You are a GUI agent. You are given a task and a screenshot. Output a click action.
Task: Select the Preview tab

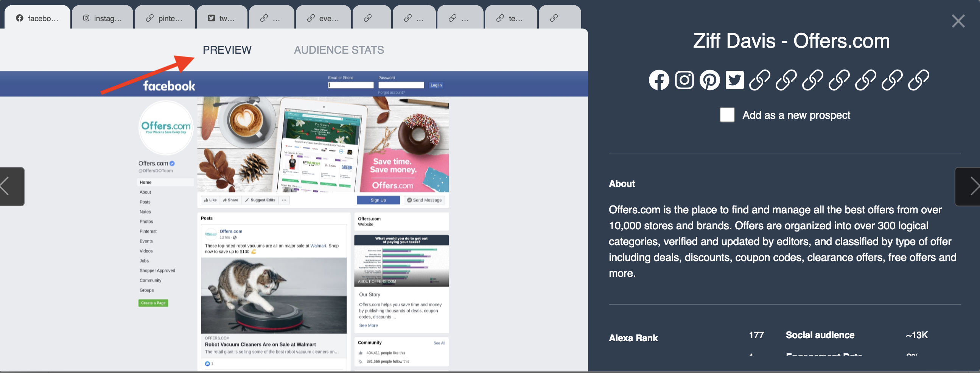tap(227, 50)
